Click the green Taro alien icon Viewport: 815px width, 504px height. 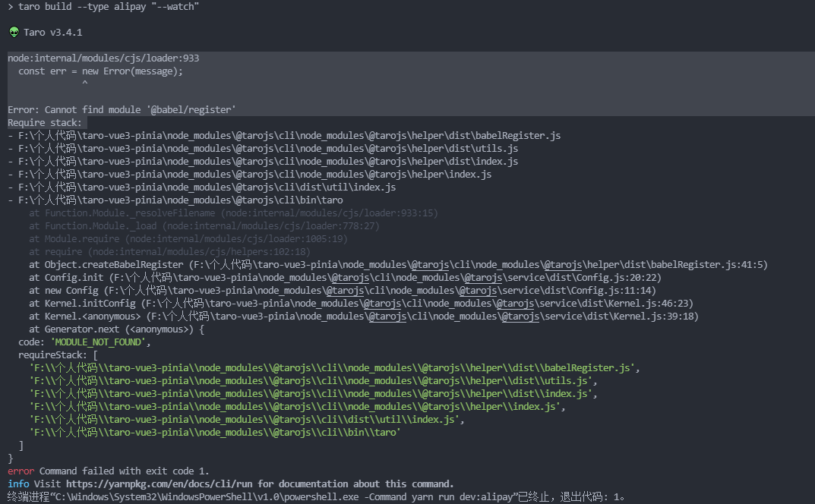click(x=14, y=32)
